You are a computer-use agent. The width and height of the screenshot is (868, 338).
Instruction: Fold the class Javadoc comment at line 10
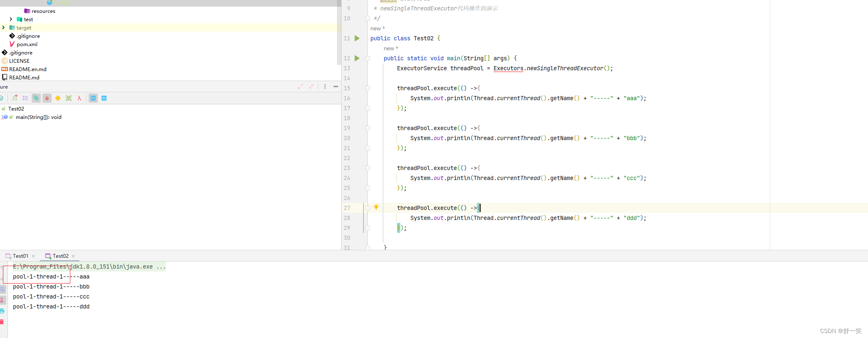click(x=367, y=18)
